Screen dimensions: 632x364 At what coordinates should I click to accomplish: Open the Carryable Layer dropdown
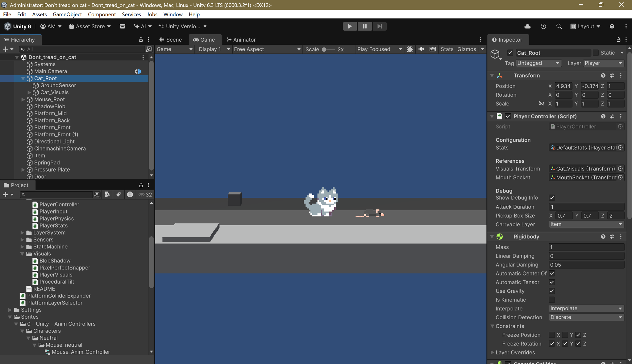click(x=587, y=224)
